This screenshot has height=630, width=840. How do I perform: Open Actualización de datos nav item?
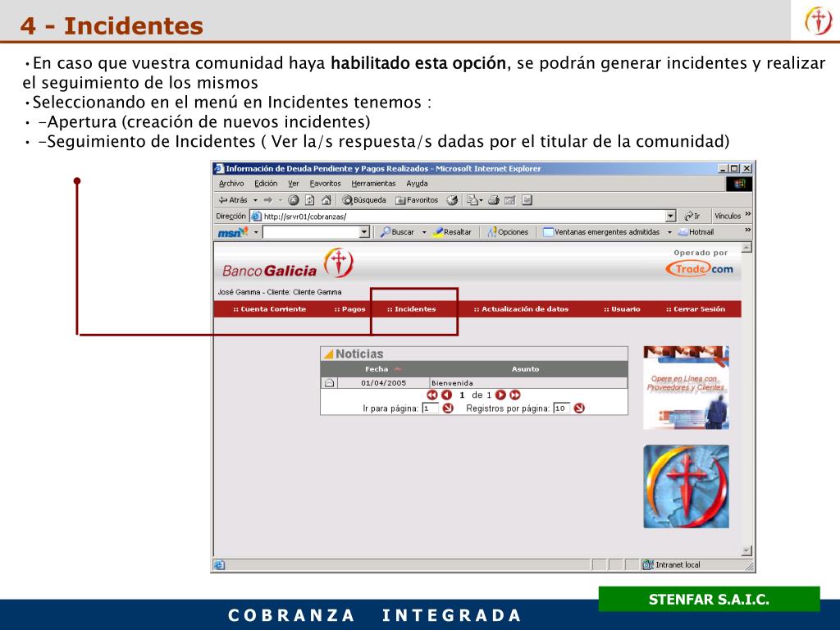coord(521,309)
